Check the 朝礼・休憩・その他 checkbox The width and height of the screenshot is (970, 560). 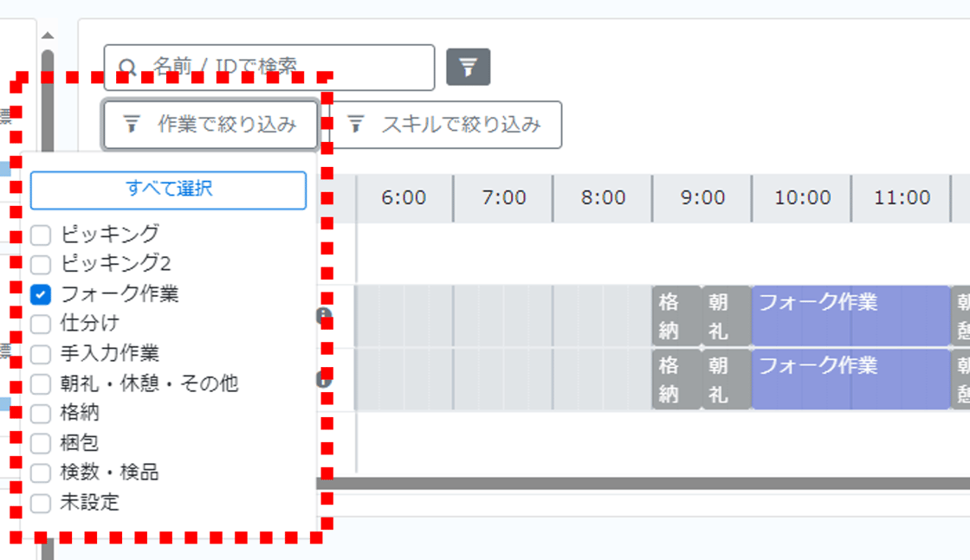[41, 383]
